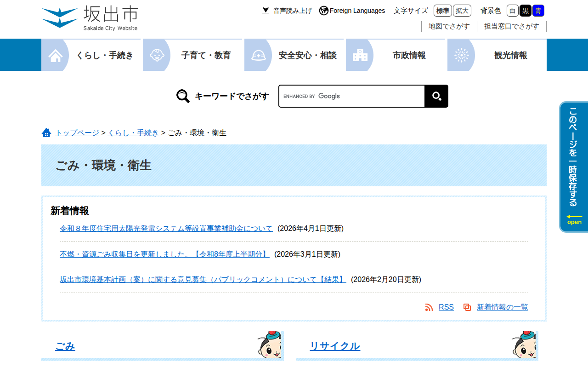Open the くらし・手続き navigation menu

91,55
